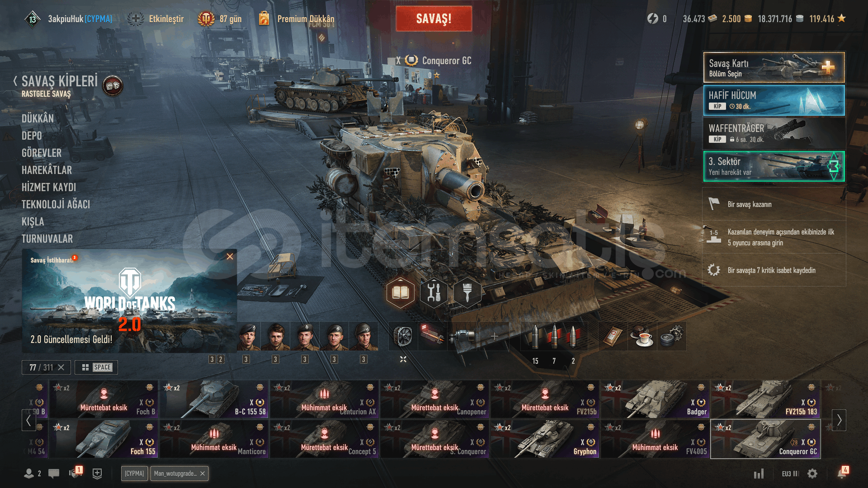This screenshot has height=488, width=868.
Task: Clear the 77 / 311 tank filter
Action: click(x=61, y=367)
